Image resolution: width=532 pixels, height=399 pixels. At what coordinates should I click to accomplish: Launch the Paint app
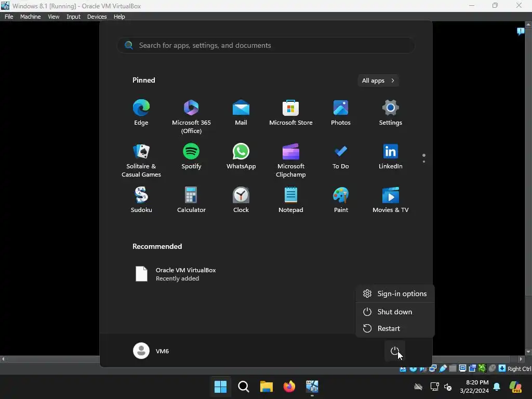point(341,200)
